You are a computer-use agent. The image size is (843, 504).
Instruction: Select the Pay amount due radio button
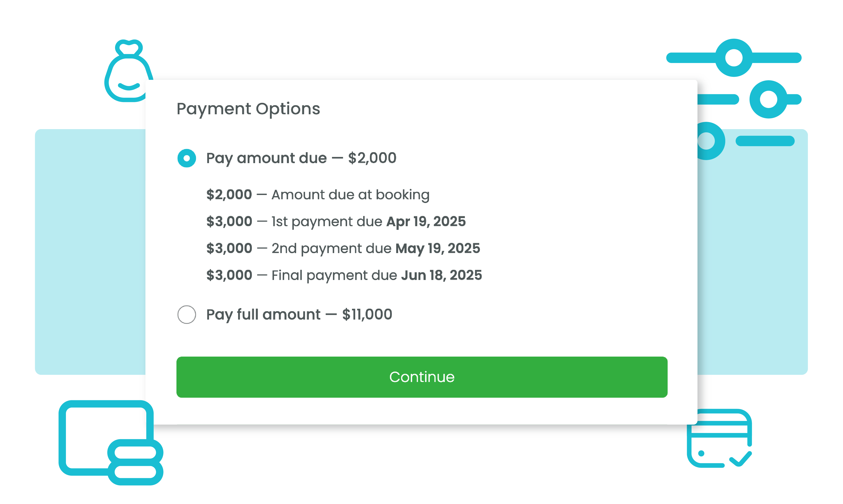pyautogui.click(x=187, y=158)
